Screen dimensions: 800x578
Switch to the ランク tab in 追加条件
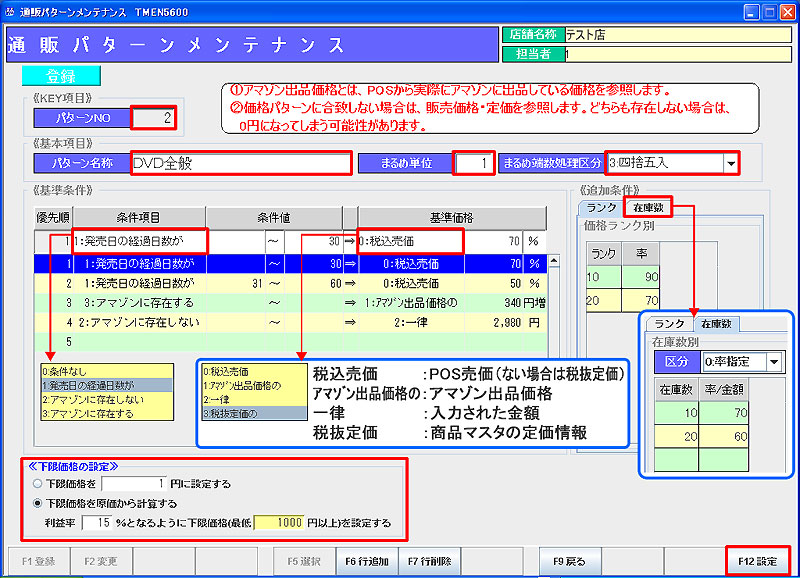[600, 207]
